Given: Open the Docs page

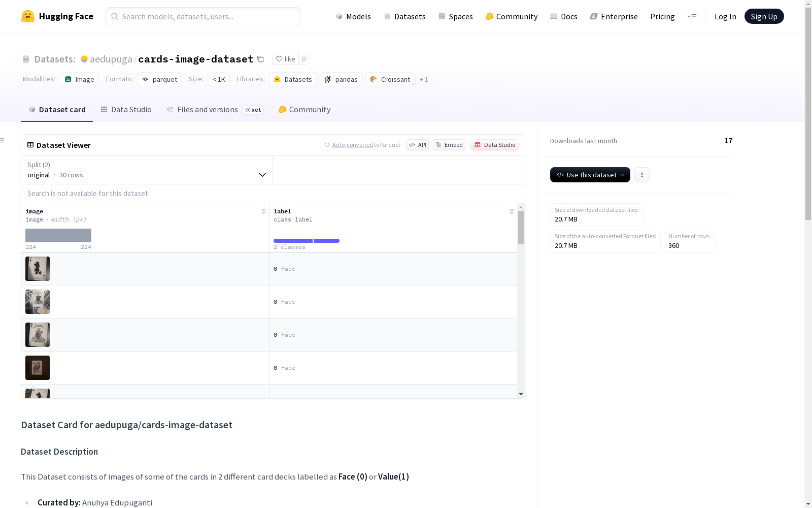Looking at the screenshot, I should tap(564, 16).
